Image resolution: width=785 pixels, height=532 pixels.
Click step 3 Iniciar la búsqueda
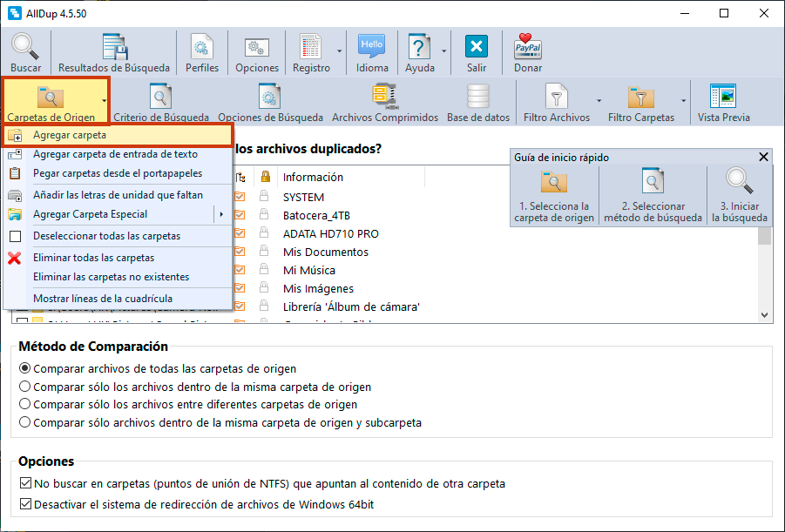740,197
